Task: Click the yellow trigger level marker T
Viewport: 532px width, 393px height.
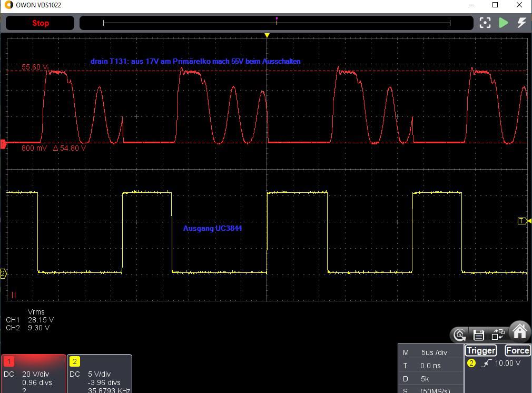Action: (x=522, y=221)
